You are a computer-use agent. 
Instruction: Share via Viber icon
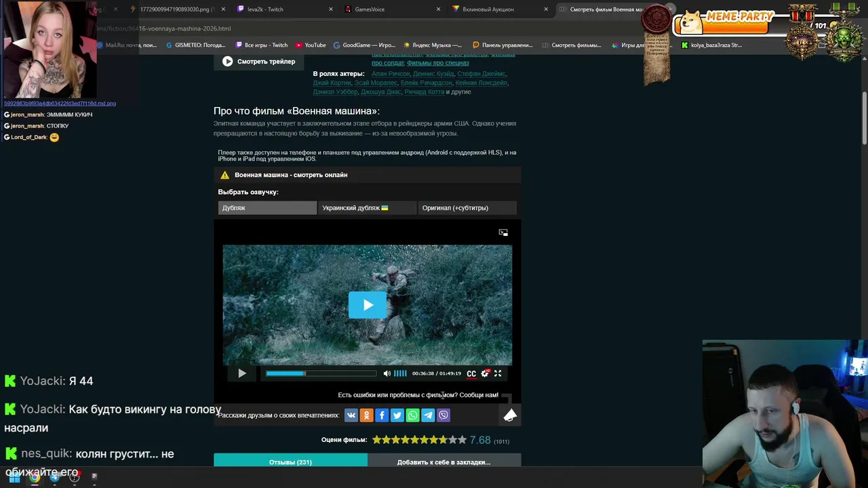tap(443, 415)
